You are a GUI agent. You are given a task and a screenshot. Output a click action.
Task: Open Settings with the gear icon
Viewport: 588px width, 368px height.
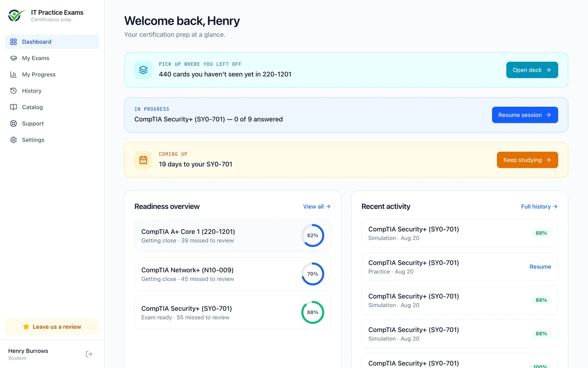point(13,140)
